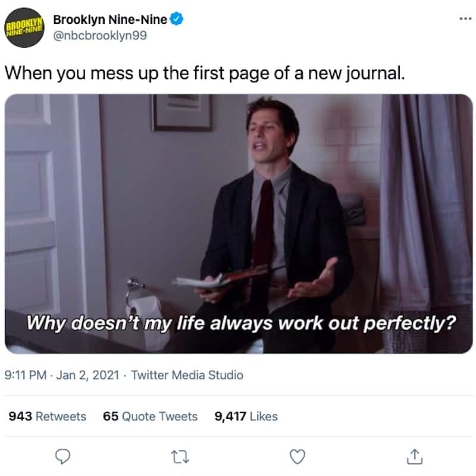View the 943 Retweets list
The width and height of the screenshot is (476, 476).
(x=48, y=416)
